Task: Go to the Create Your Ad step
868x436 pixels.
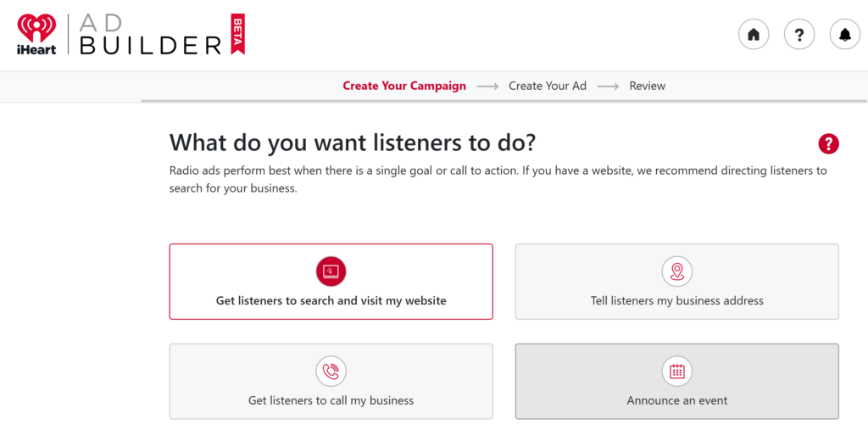Action: (x=548, y=86)
